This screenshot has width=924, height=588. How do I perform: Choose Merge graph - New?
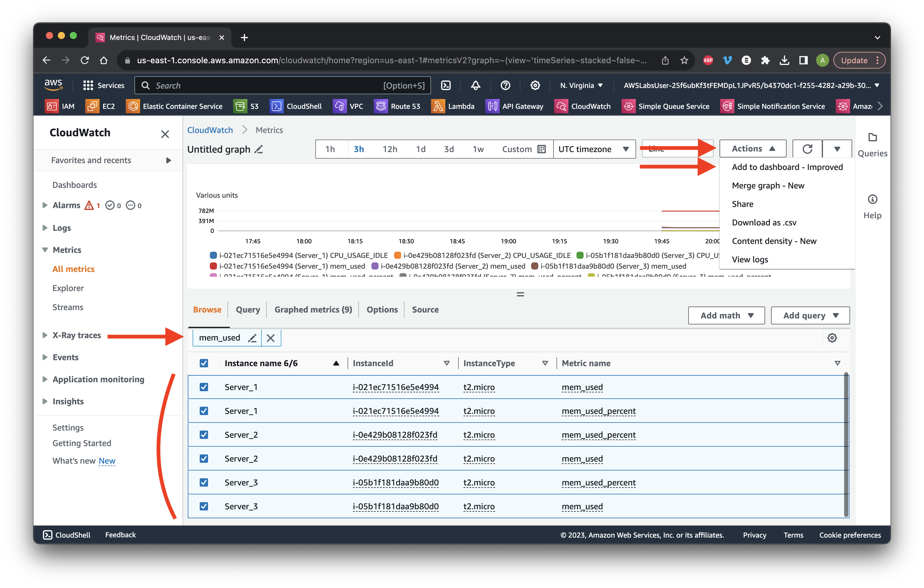tap(768, 185)
